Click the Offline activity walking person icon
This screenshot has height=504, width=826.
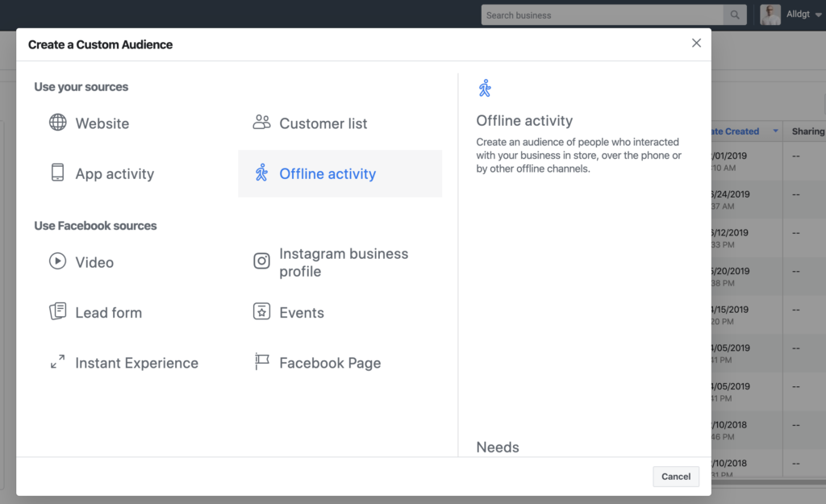tap(261, 173)
